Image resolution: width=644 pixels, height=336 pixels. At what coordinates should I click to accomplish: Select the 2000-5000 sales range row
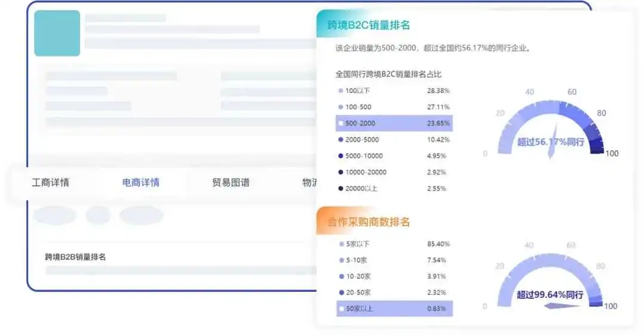point(394,139)
